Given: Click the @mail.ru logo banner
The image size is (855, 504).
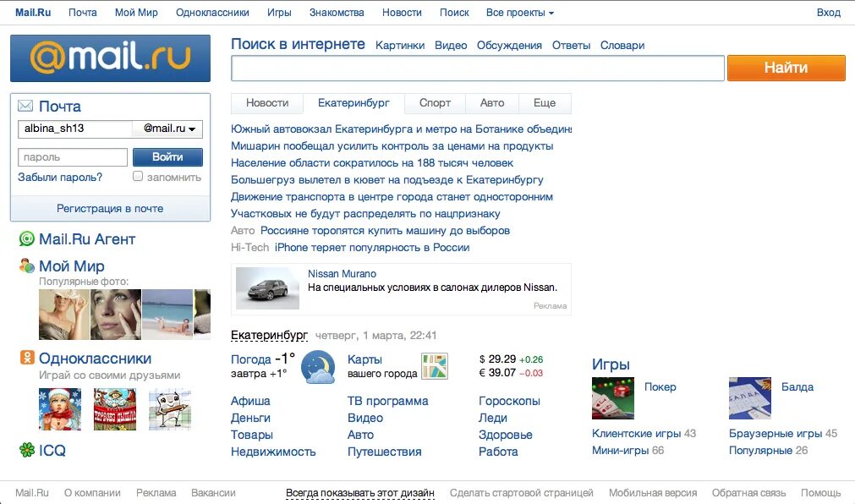Looking at the screenshot, I should tap(110, 58).
